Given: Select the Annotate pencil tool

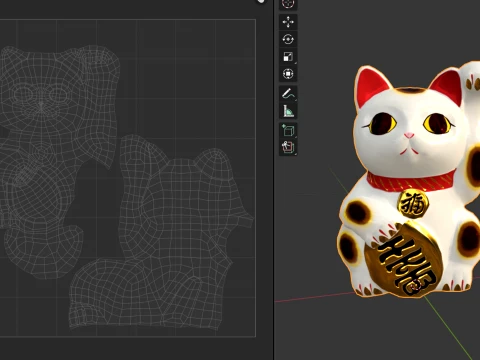Looking at the screenshot, I should (x=288, y=94).
